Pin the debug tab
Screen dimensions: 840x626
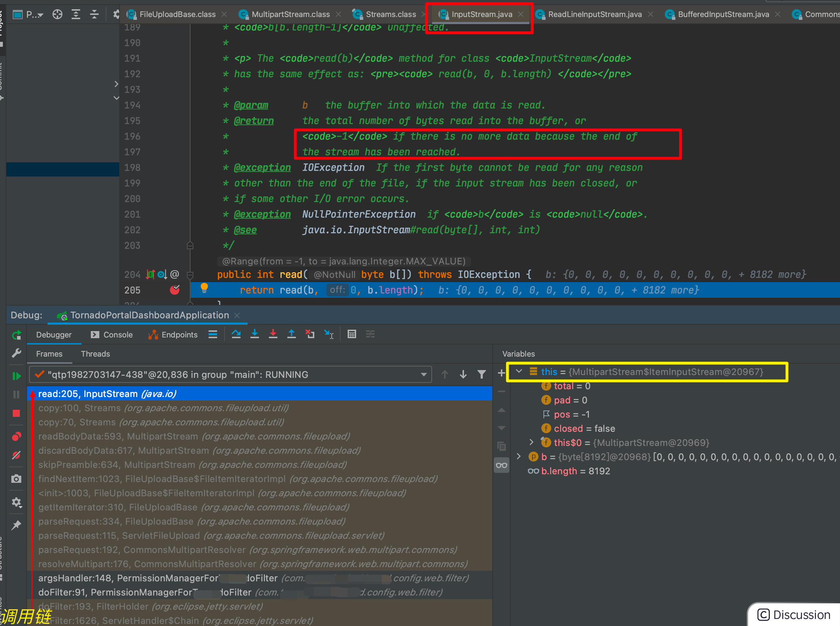[x=16, y=525]
